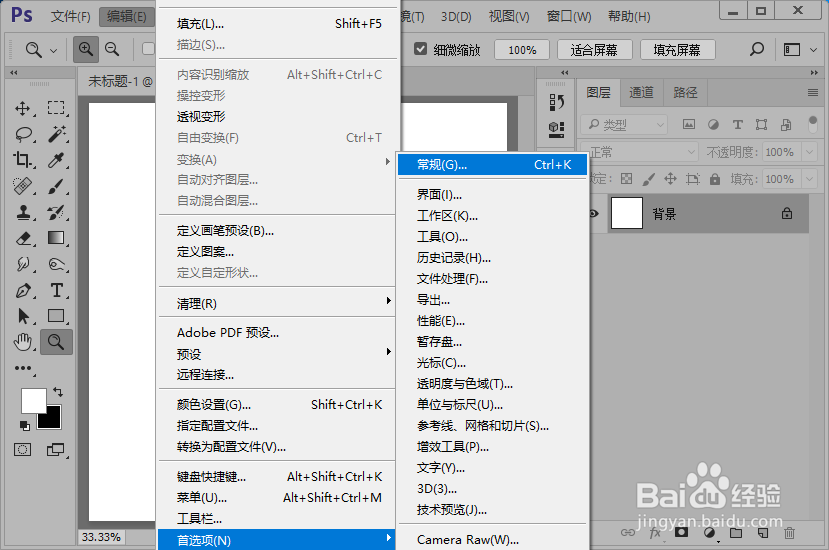829x550 pixels.
Task: Toggle the Scrubby Zoom (细微缩放) checkbox
Action: [420, 49]
